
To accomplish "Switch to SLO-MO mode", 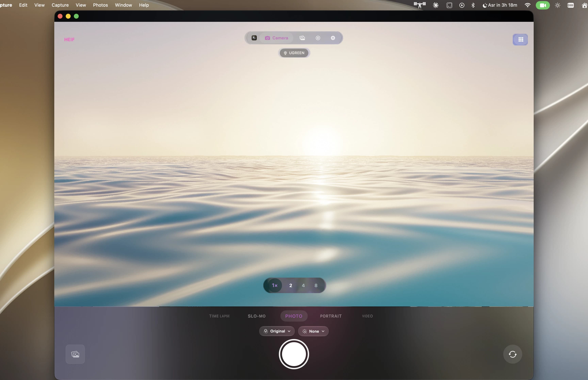I will click(x=257, y=316).
